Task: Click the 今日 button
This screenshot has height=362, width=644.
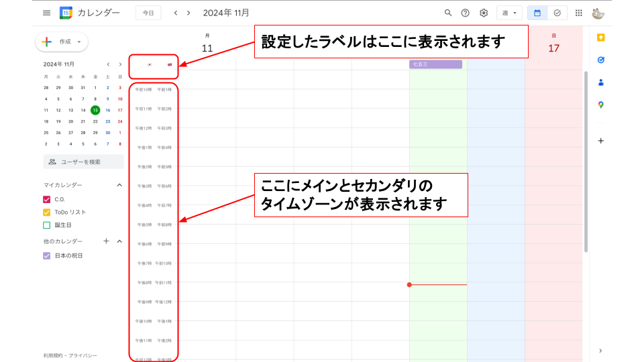Action: click(x=148, y=13)
